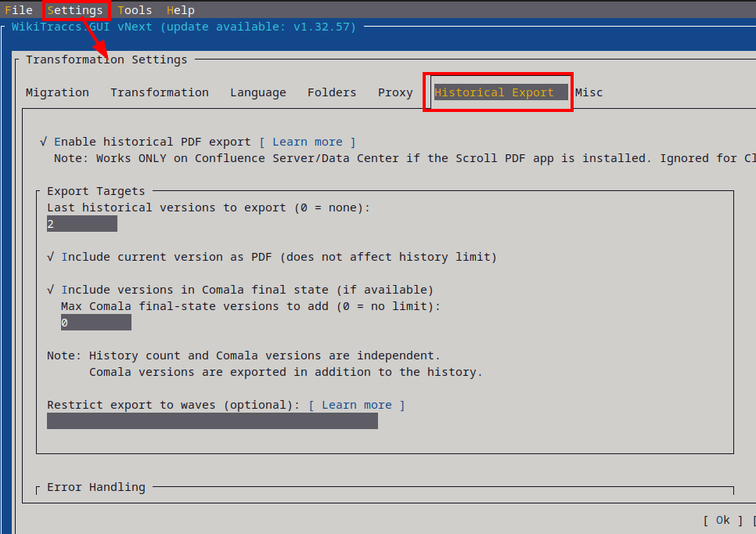Open Learn more link for historical PDF export
Screen dimensions: 756x534
(307, 142)
